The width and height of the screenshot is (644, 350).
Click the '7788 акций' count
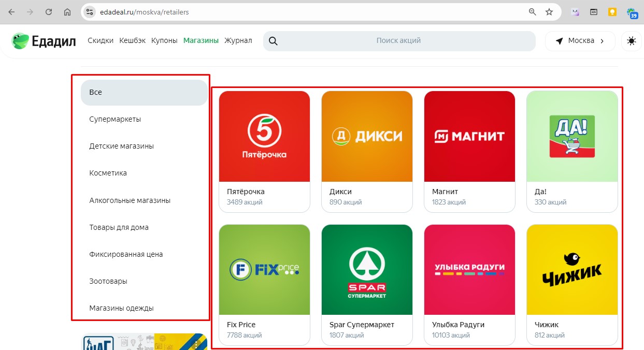(x=244, y=335)
